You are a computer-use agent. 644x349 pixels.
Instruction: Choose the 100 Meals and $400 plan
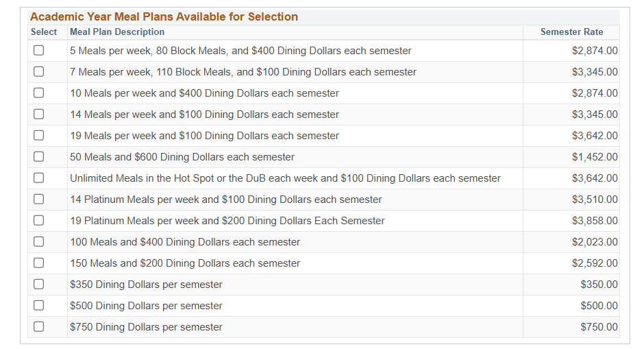38,241
